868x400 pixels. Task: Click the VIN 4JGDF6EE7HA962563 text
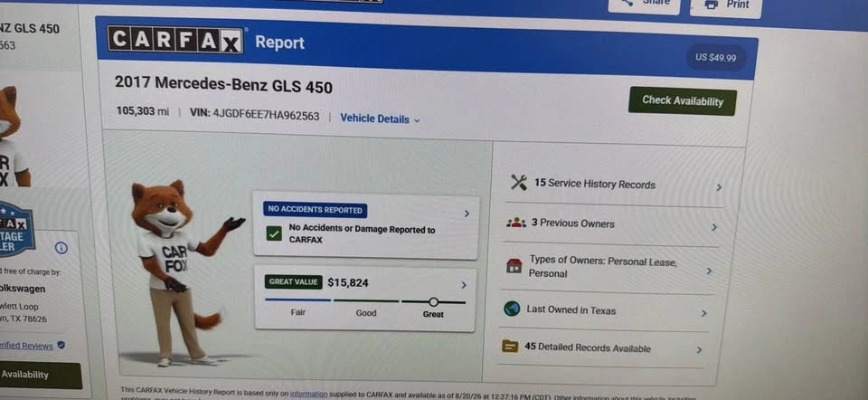coord(255,115)
